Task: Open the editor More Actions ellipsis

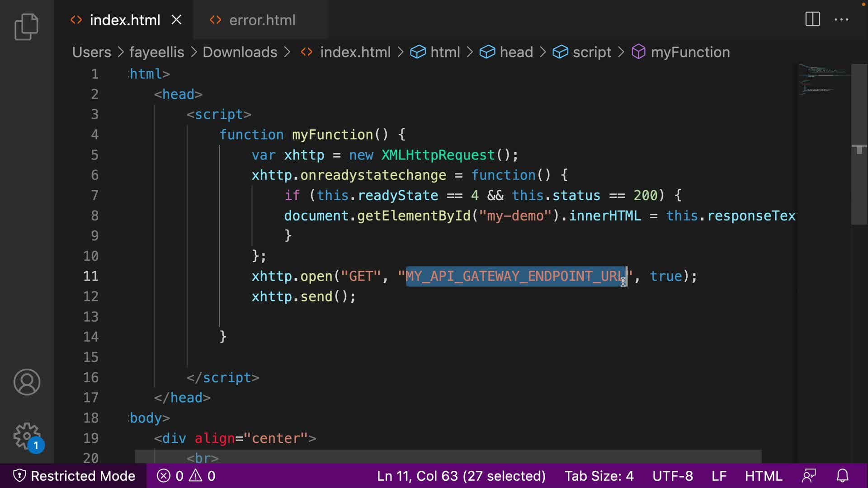Action: pyautogui.click(x=841, y=19)
